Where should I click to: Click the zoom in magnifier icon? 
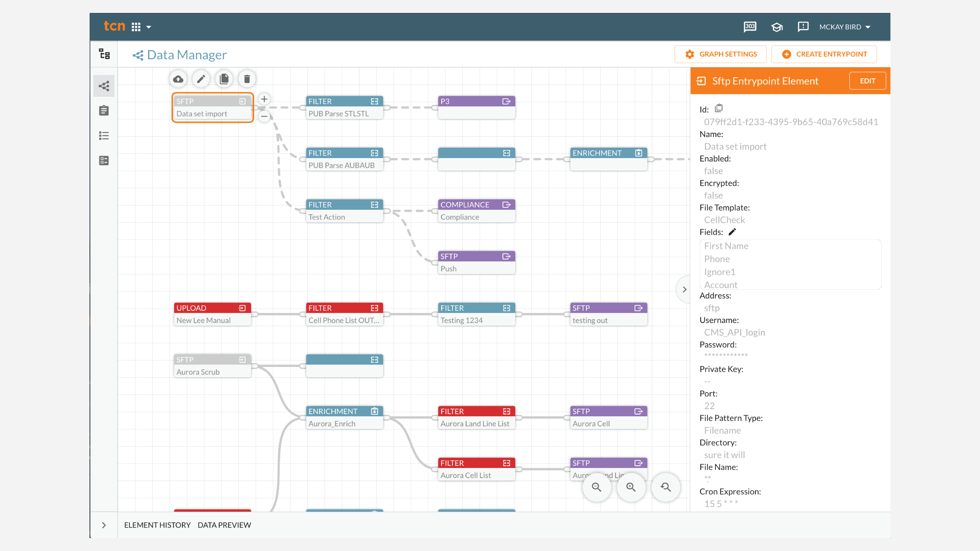[x=631, y=487]
